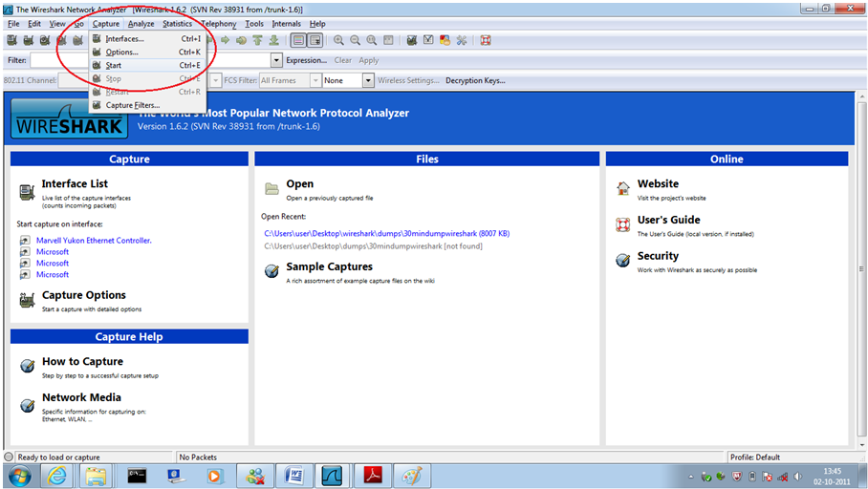This screenshot has width=868, height=489.
Task: Open display filters toolbar icon
Action: tap(428, 40)
